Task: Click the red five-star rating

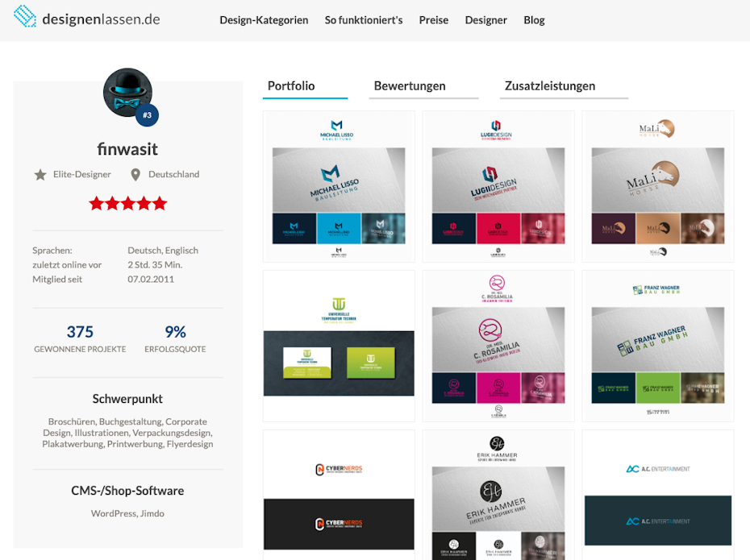Action: pyautogui.click(x=127, y=204)
